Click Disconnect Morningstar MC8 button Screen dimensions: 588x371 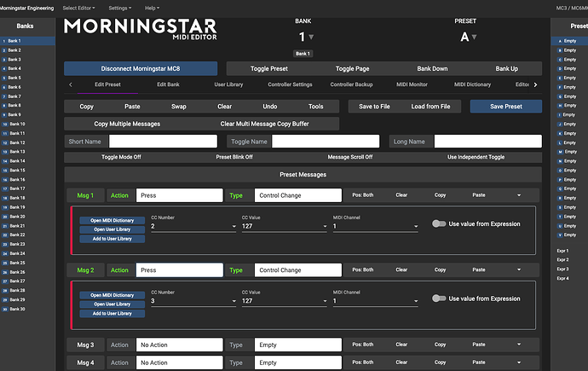[x=141, y=68]
